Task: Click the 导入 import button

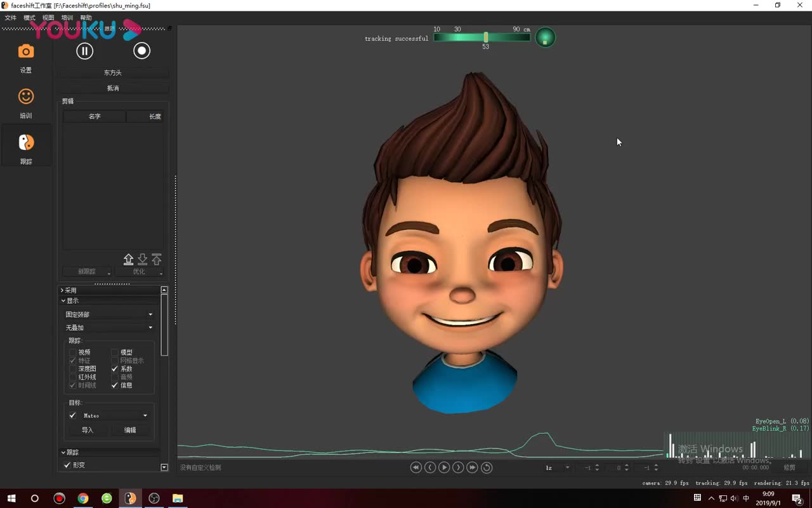Action: (x=88, y=430)
